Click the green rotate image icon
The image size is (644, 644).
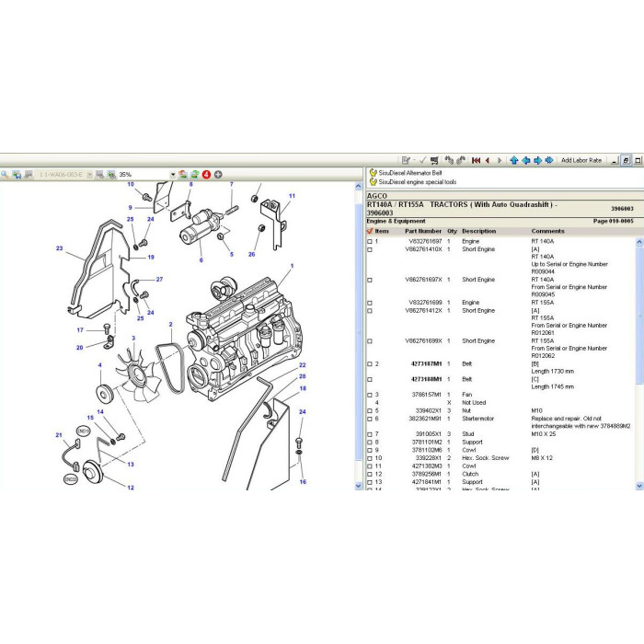click(x=195, y=175)
